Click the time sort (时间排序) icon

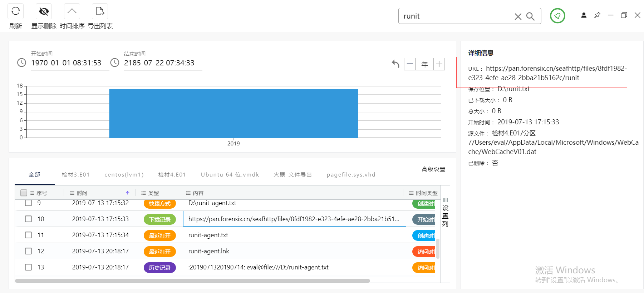click(72, 11)
